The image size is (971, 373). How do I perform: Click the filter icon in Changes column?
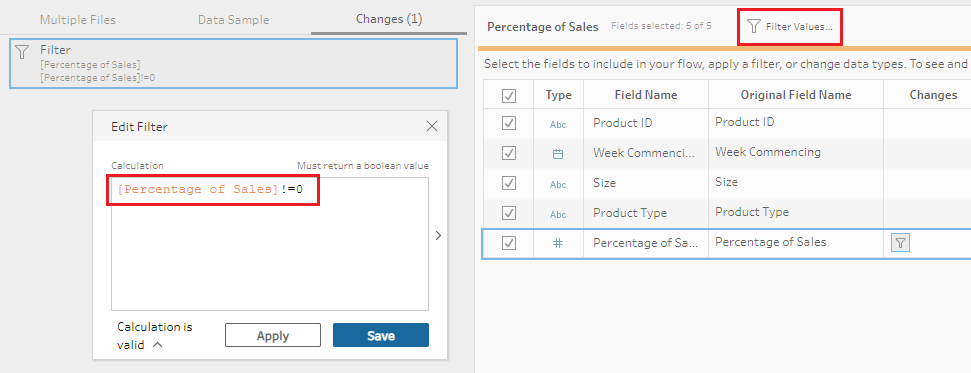pos(900,244)
